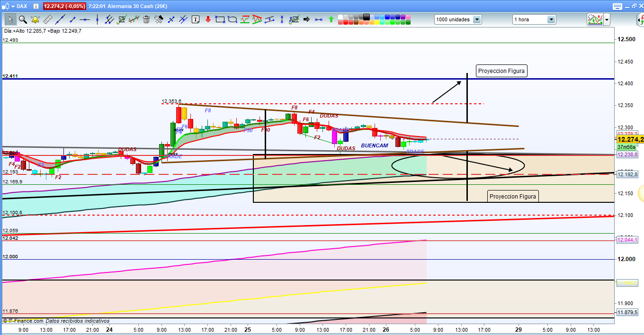Viewport: 644px width, 335px height.
Task: Activate the magnifying glass zoom tool
Action: 23,19
